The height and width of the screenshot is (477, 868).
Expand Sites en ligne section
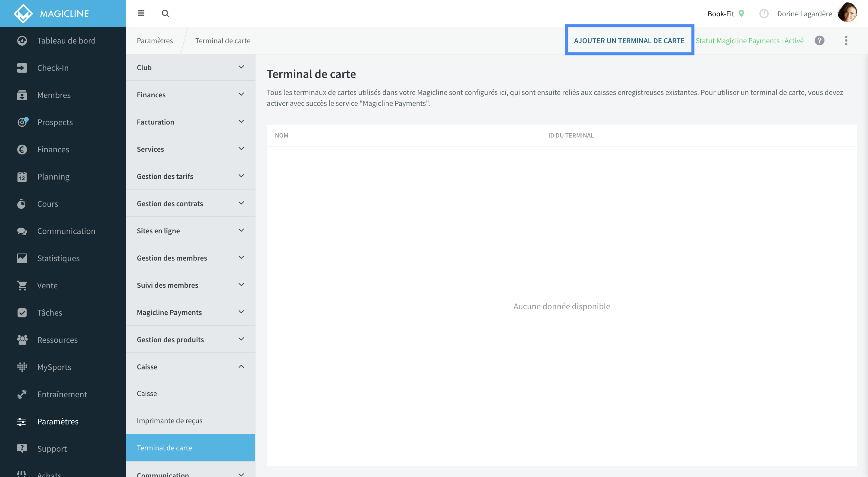(x=190, y=231)
